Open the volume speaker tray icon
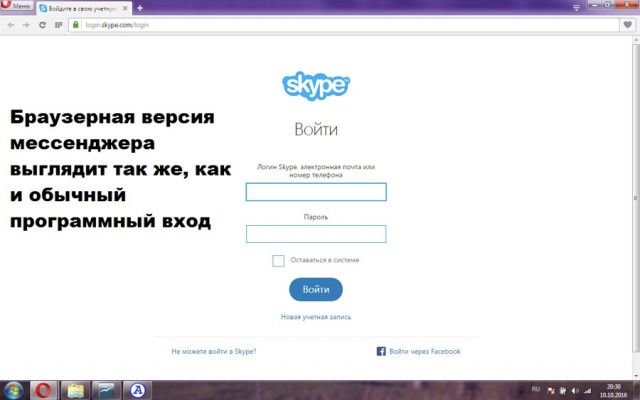Screen dimensions: 640x400 (575, 391)
